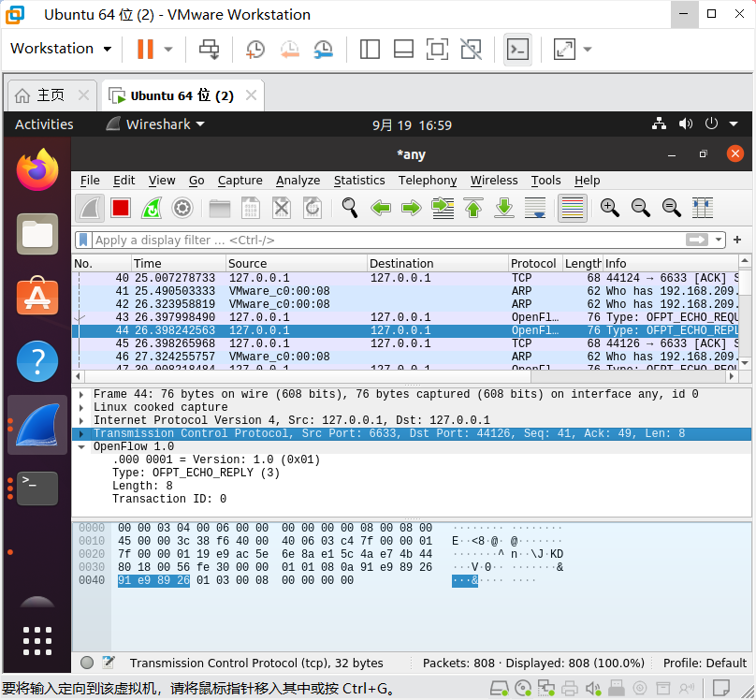Screen dimensions: 756x700
Task: Open the View menu
Action: [162, 181]
